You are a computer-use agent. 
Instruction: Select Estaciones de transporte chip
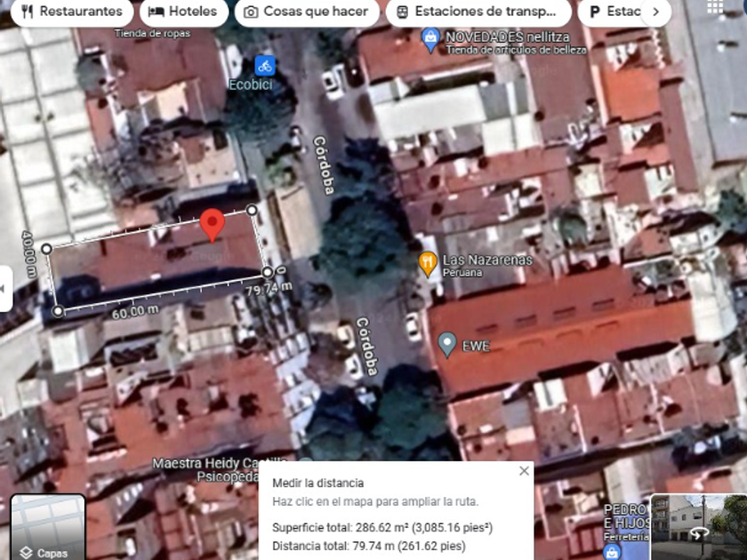[x=478, y=12]
